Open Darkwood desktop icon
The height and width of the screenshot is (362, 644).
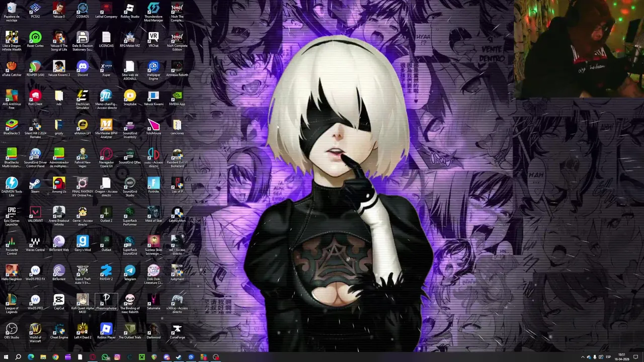point(153,331)
